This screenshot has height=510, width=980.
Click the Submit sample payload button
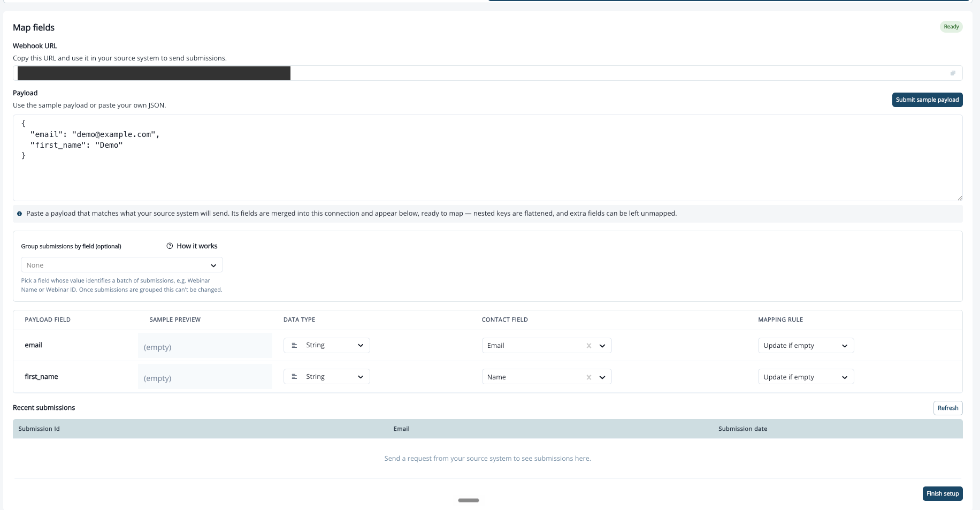[x=927, y=100]
